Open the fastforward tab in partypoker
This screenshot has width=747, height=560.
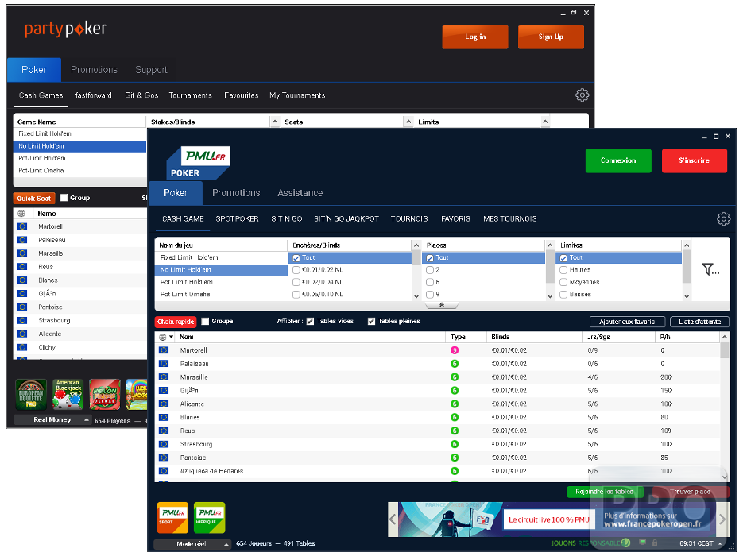click(x=94, y=95)
